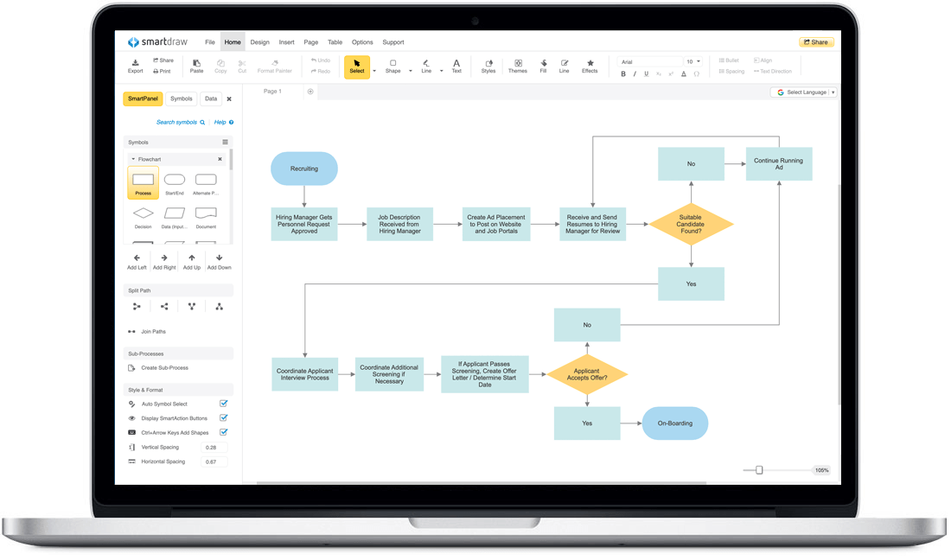Select the Start/End symbol
The image size is (951, 560).
(x=175, y=183)
